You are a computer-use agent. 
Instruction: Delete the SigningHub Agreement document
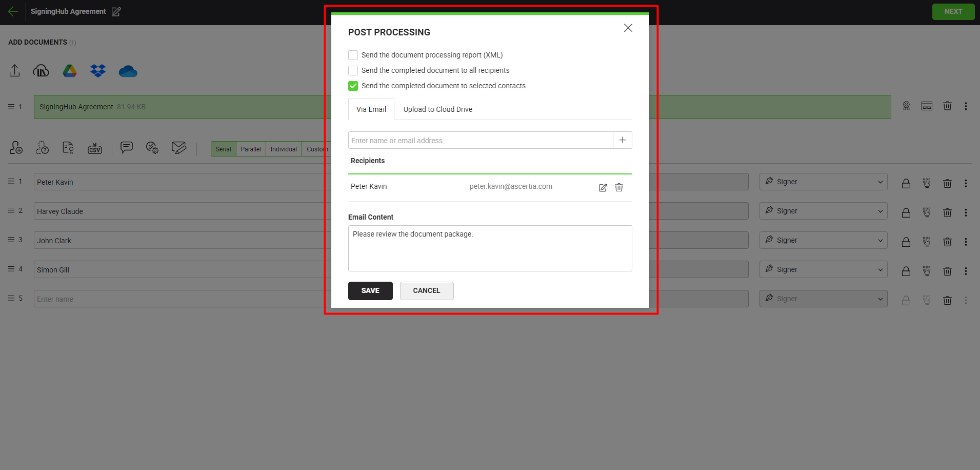947,106
